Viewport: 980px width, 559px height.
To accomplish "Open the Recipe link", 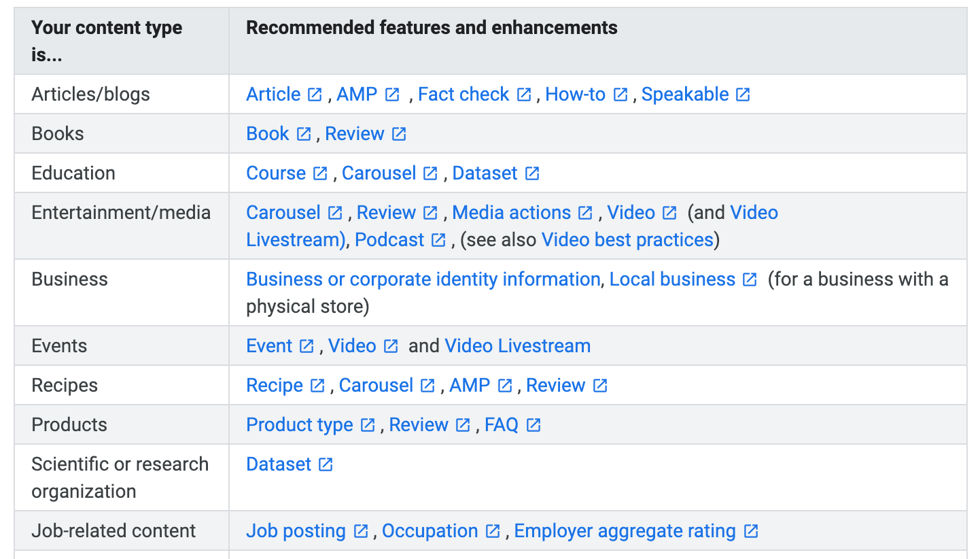I will tap(275, 386).
